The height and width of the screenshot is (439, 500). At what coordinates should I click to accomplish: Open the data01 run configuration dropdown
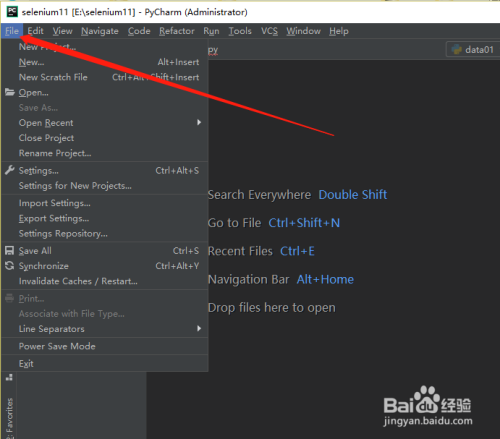473,50
